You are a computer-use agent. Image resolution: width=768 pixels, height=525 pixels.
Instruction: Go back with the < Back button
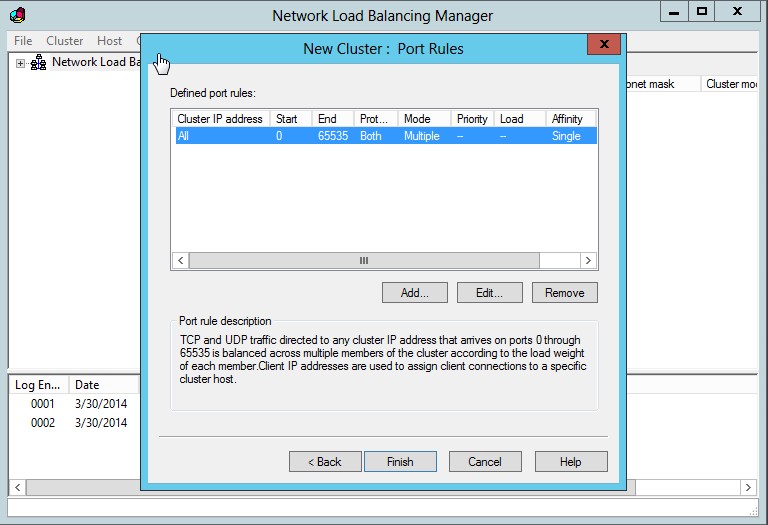pos(325,461)
